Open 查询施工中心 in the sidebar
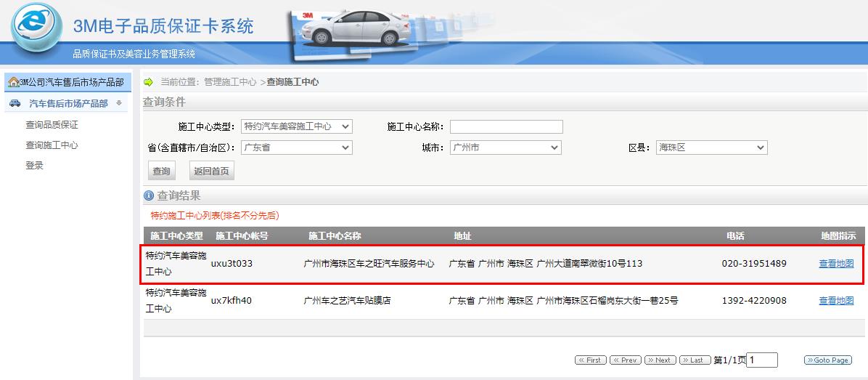 (52, 145)
